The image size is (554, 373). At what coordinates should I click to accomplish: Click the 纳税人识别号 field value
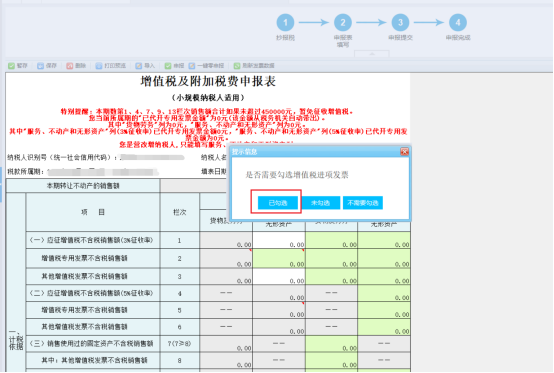coord(152,158)
